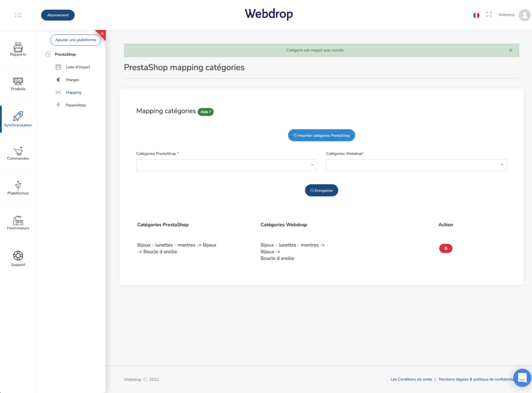
Task: Open the Catégories PrestaShop dropdown
Action: 227,165
